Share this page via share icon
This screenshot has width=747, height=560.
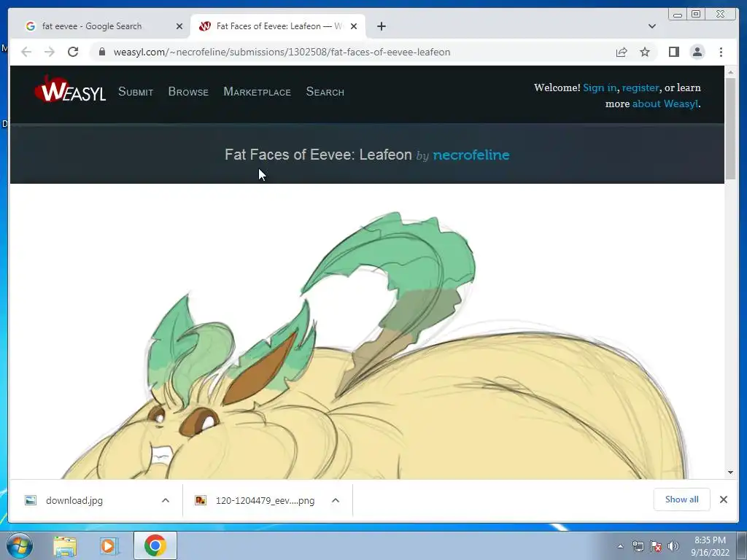(x=622, y=52)
